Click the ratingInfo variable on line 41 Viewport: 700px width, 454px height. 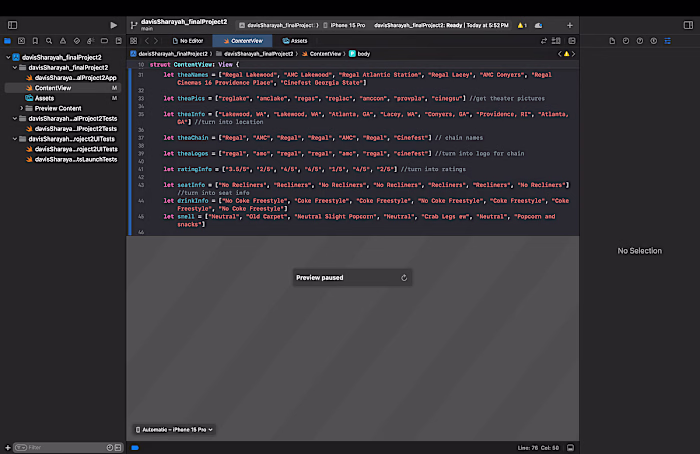(x=194, y=169)
